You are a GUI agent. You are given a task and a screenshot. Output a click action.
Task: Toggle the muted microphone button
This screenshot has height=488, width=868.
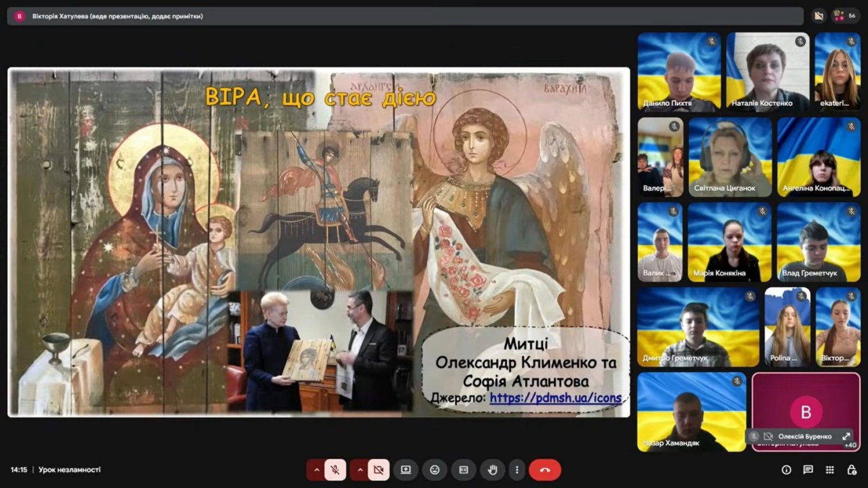point(335,470)
